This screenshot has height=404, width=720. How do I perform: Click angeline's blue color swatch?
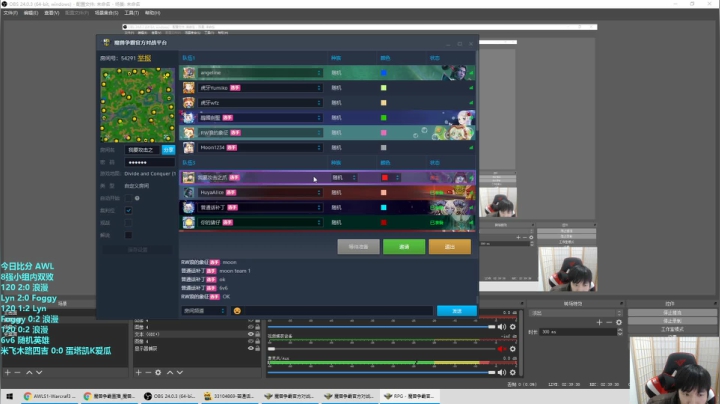383,73
